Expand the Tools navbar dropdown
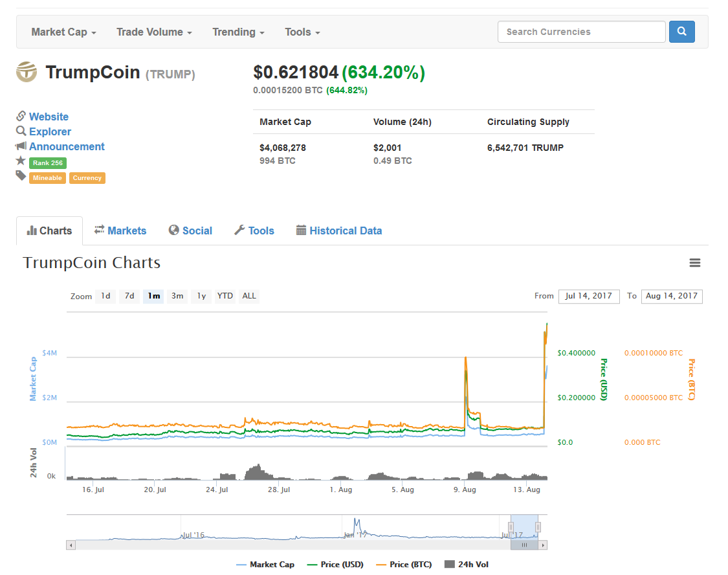The height and width of the screenshot is (575, 728). click(302, 32)
